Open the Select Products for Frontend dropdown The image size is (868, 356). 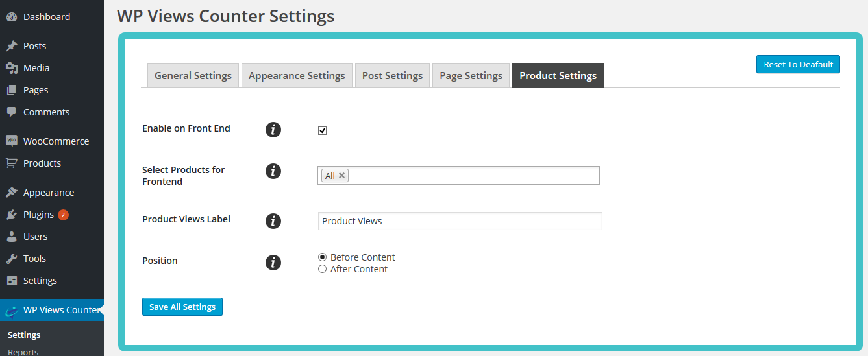pos(473,176)
